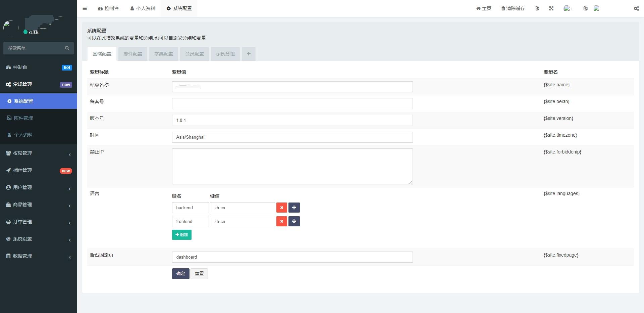Click the 站点名称 input field
The width and height of the screenshot is (644, 313).
point(292,87)
